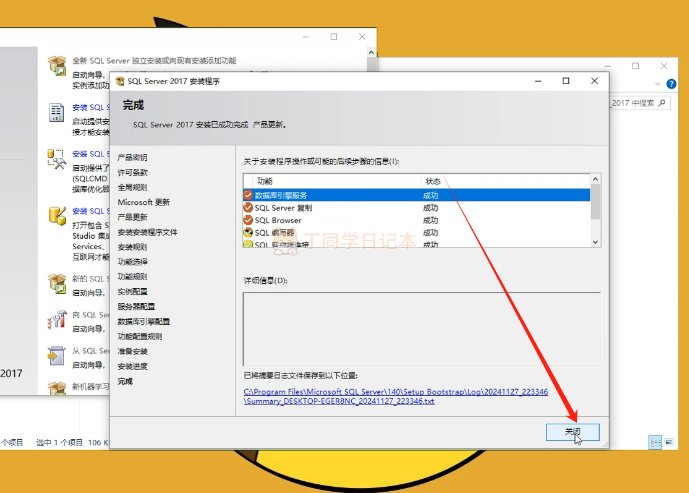689x493 pixels.
Task: Click the 全新 SQL Server 独立安装 icon
Action: (57, 66)
